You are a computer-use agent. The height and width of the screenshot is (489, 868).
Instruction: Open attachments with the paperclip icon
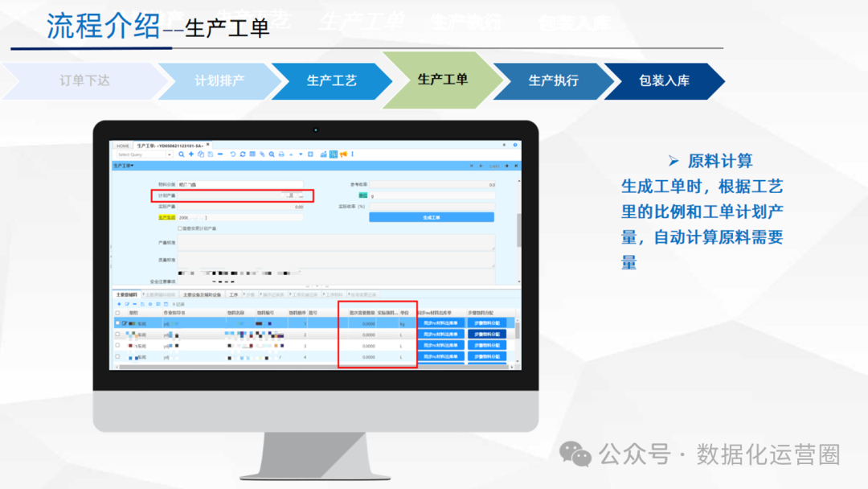(262, 154)
